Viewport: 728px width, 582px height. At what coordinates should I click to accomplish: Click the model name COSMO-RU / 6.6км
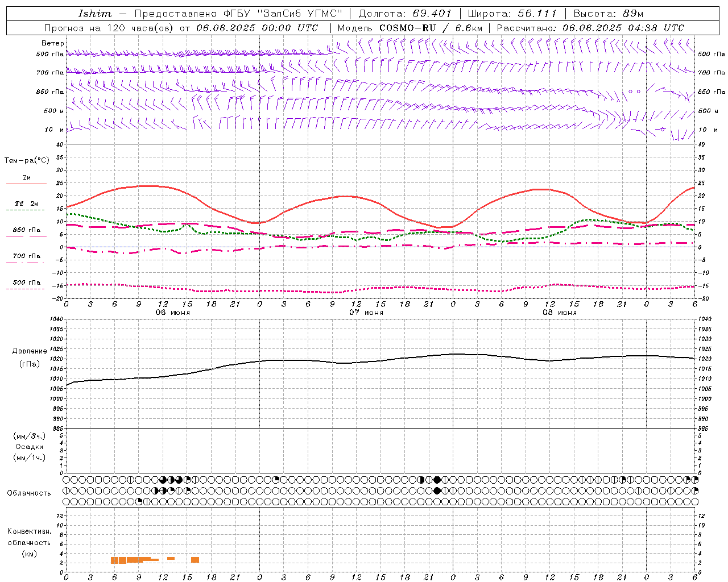point(431,28)
